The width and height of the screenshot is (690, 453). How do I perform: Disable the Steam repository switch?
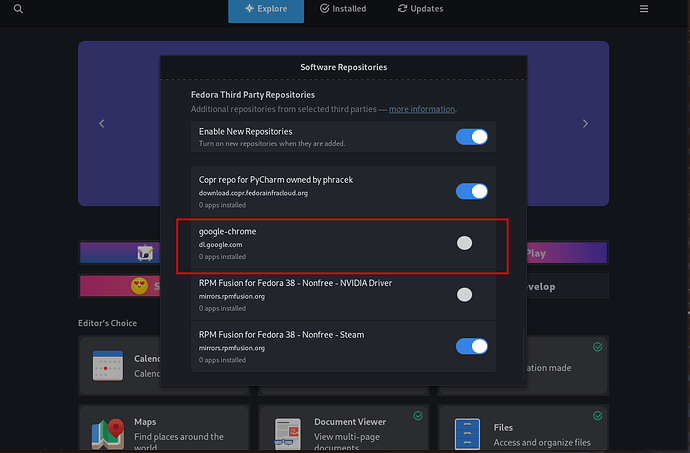click(472, 346)
